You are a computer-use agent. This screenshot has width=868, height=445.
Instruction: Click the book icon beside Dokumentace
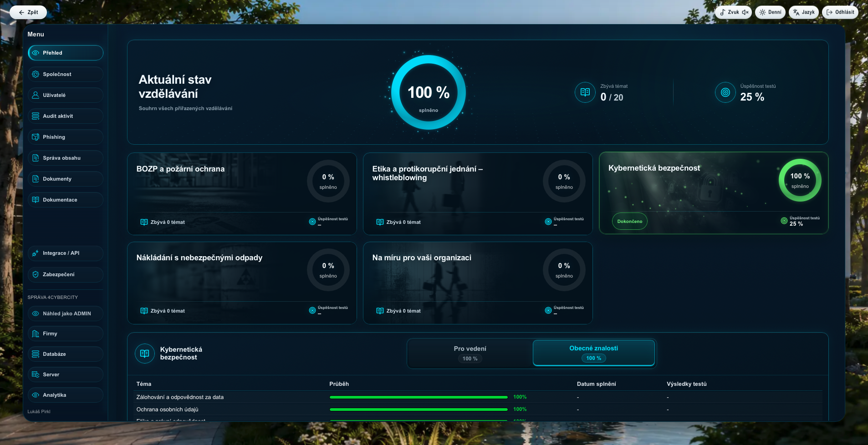[x=36, y=200]
